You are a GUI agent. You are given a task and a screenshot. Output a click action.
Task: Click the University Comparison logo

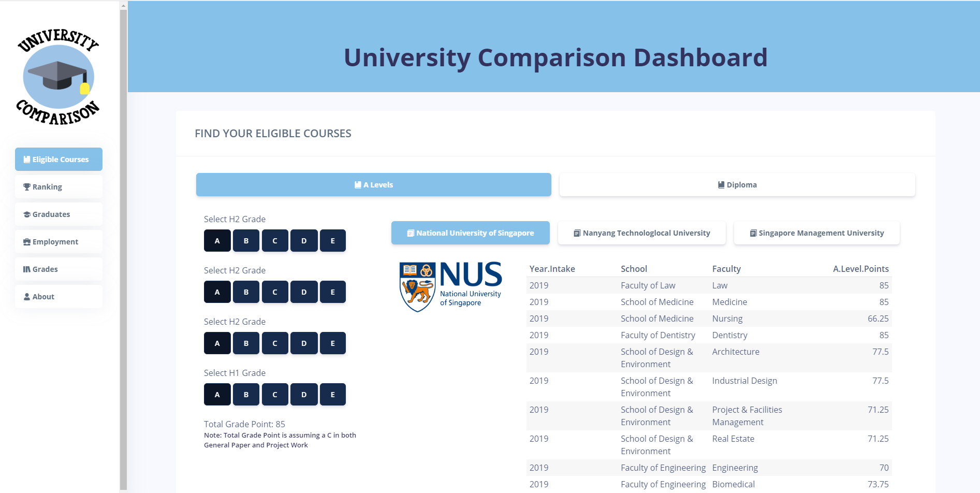(x=58, y=77)
